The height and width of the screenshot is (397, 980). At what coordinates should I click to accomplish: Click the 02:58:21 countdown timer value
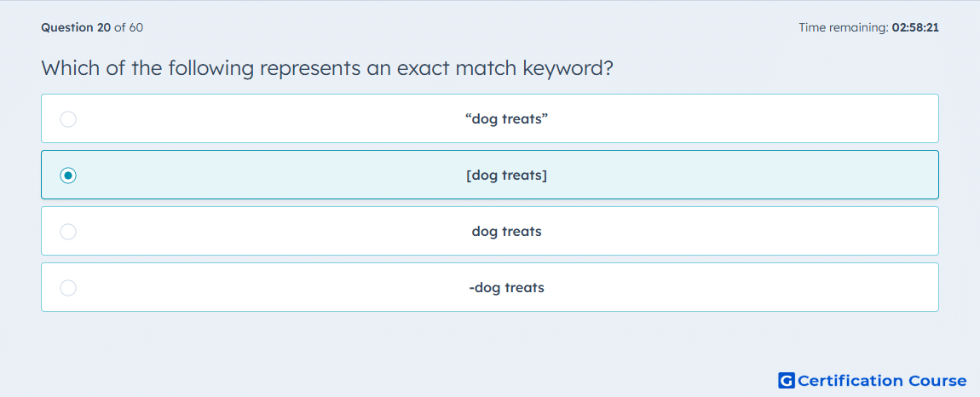click(x=915, y=27)
